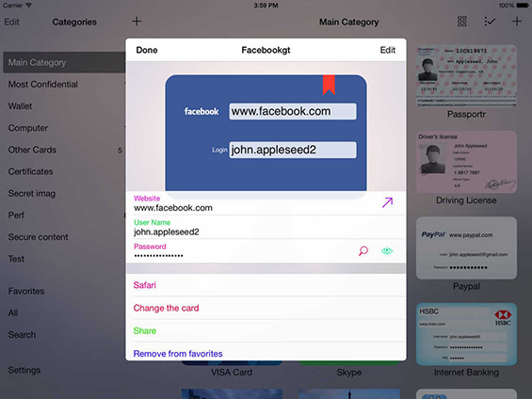Viewport: 532px width, 399px height.
Task: Open Search in sidebar
Action: 22,335
